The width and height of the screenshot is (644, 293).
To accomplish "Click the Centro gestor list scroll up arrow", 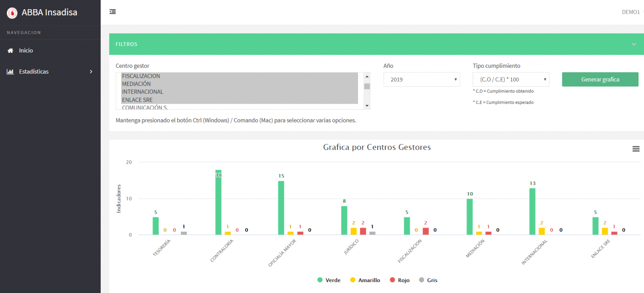I will coord(367,76).
